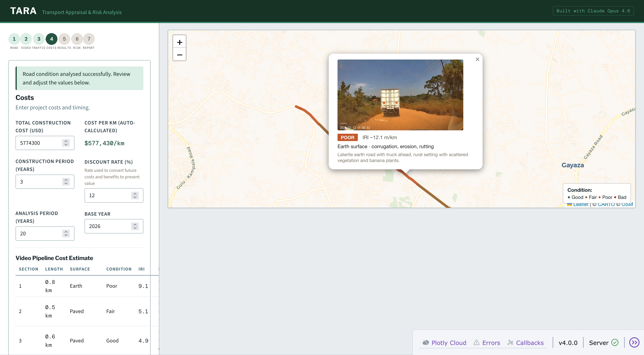
Task: Click the Good condition legend dot
Action: pos(569,197)
